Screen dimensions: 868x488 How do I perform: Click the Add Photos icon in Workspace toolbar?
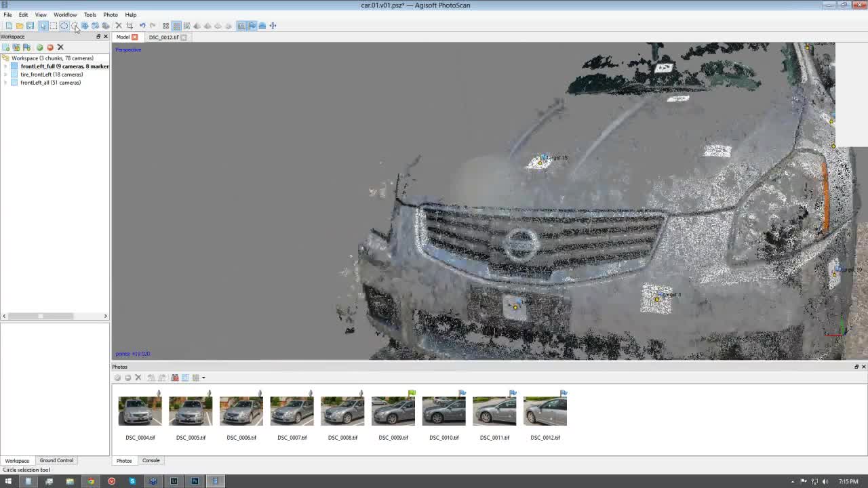pos(16,47)
